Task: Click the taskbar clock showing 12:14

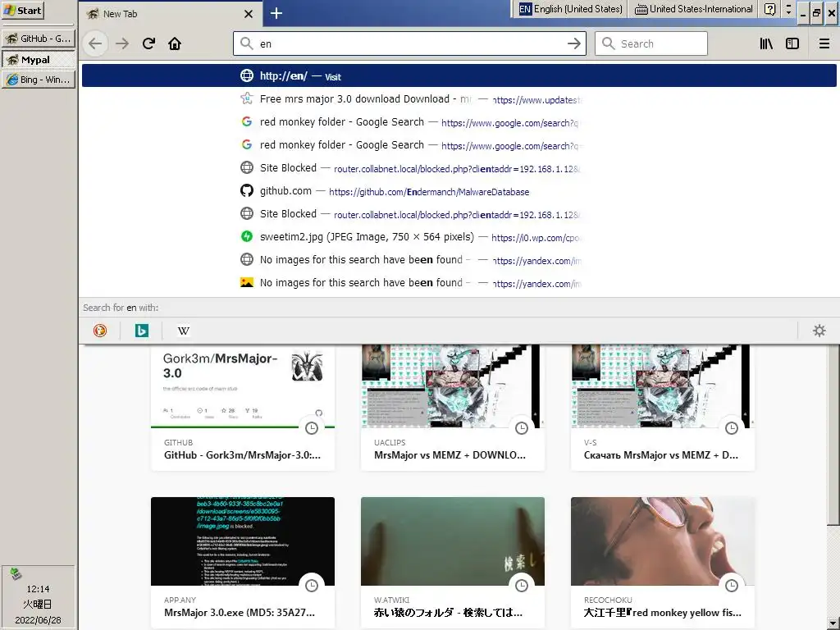Action: [38, 589]
